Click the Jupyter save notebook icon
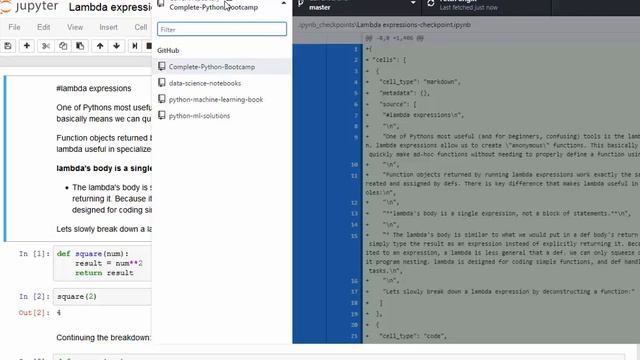The image size is (640, 360). pos(8,46)
